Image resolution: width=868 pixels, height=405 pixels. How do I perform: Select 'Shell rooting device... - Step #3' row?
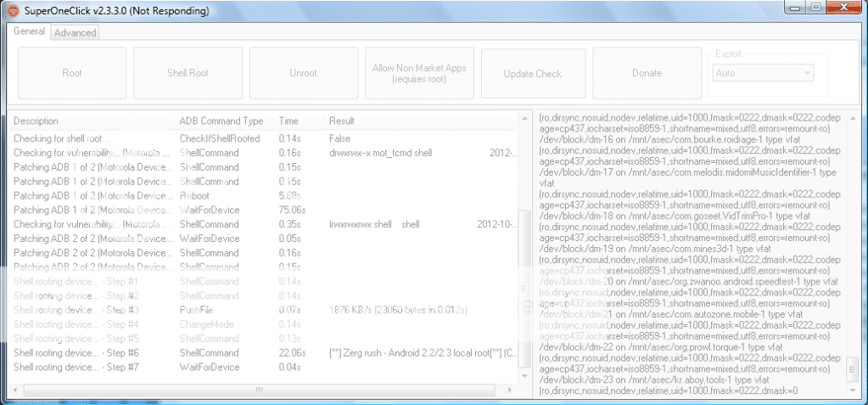tap(263, 310)
